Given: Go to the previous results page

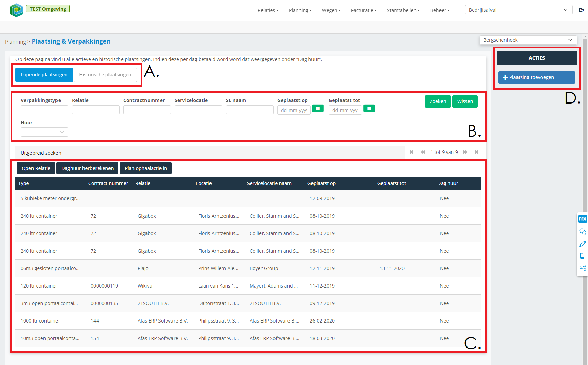Looking at the screenshot, I should 423,152.
